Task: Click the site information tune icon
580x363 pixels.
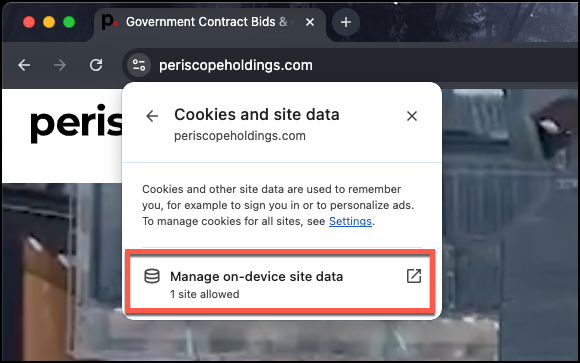Action: [x=139, y=65]
